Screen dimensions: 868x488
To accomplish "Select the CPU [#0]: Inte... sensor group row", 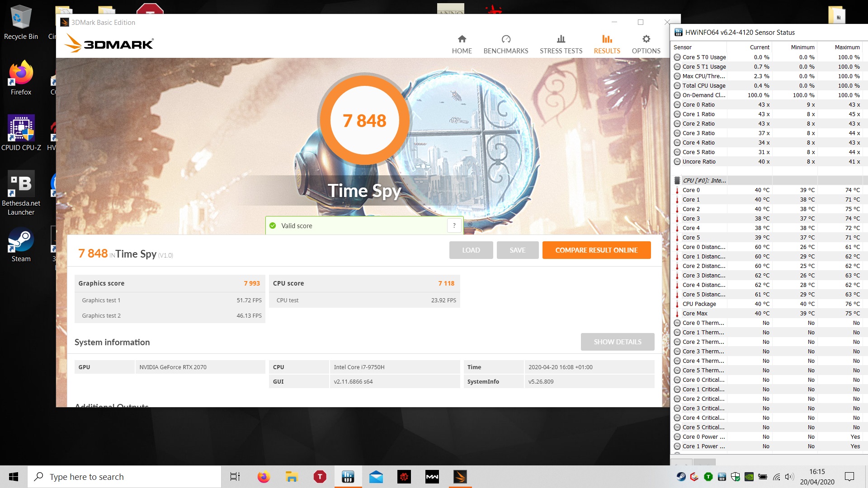I will point(769,180).
